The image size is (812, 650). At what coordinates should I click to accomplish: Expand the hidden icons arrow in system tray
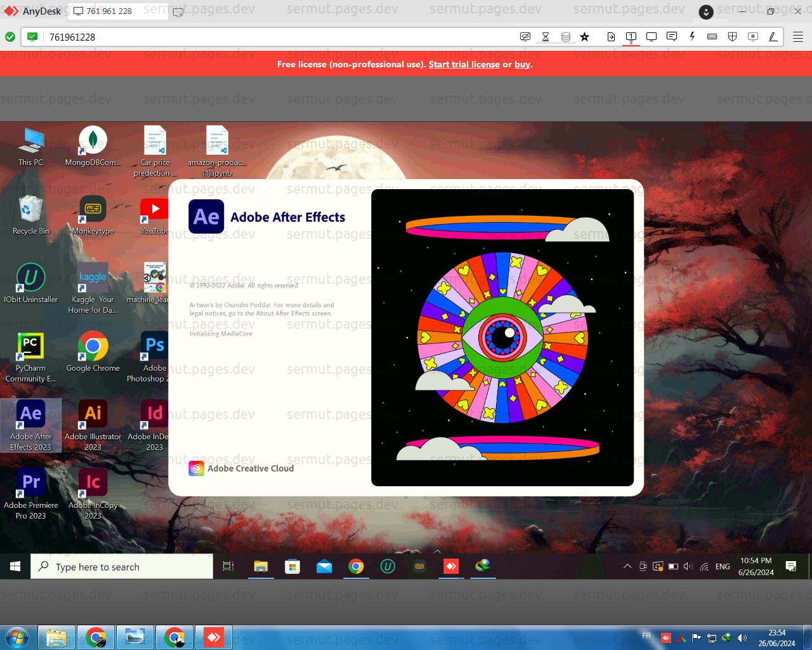tap(627, 566)
